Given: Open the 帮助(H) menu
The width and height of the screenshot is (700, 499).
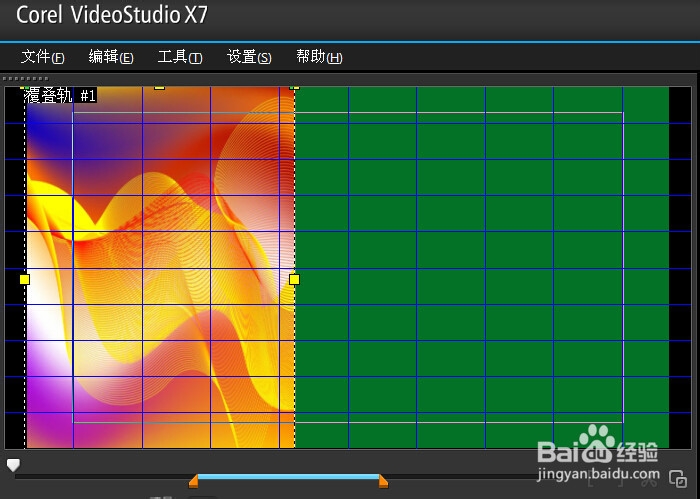Looking at the screenshot, I should click(319, 57).
